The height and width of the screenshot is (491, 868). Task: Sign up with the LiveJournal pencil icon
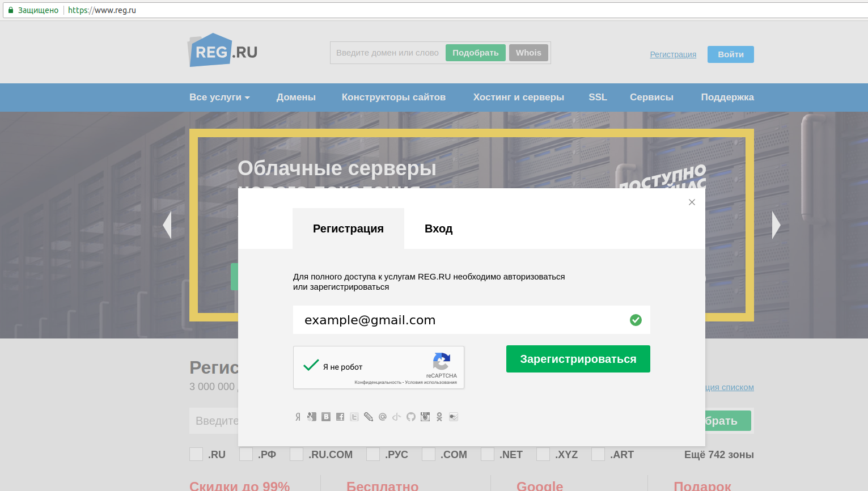pyautogui.click(x=369, y=417)
